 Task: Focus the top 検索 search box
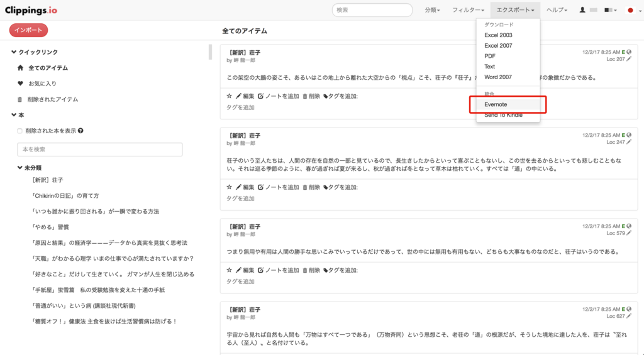click(372, 10)
